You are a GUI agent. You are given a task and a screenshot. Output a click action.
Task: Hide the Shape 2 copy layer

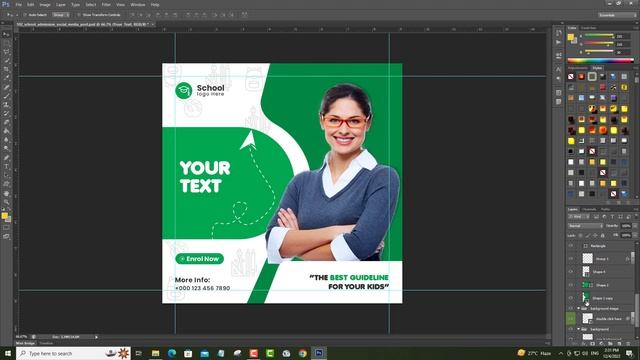(571, 298)
